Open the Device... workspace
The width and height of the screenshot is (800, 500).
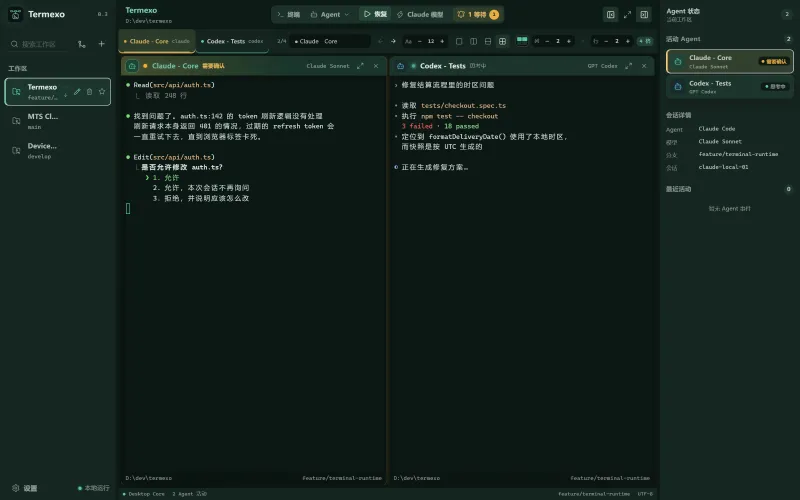58,151
